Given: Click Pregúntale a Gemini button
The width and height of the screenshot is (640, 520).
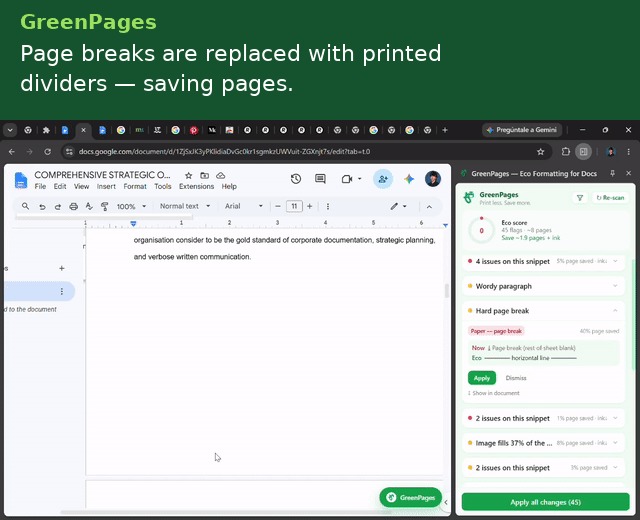Looking at the screenshot, I should (x=522, y=130).
